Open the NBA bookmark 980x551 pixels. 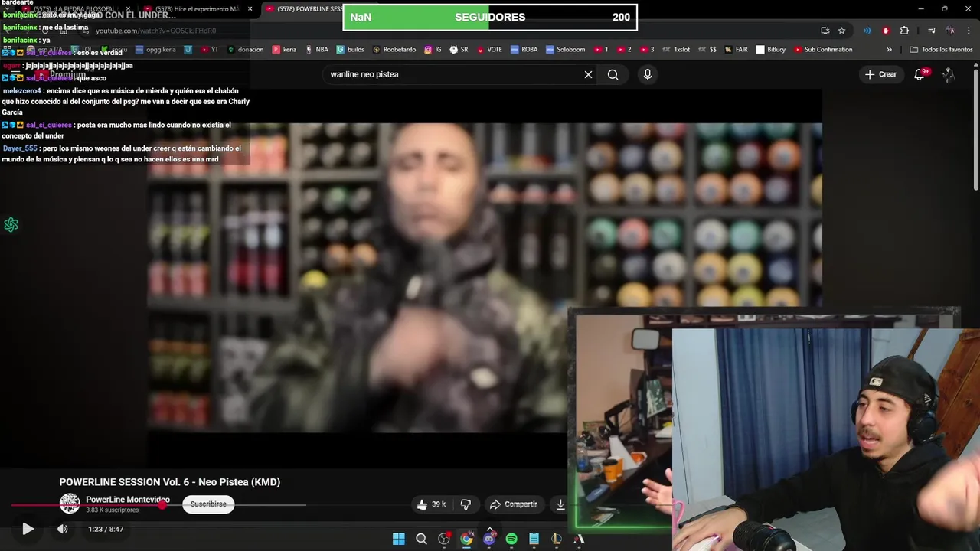(x=317, y=50)
